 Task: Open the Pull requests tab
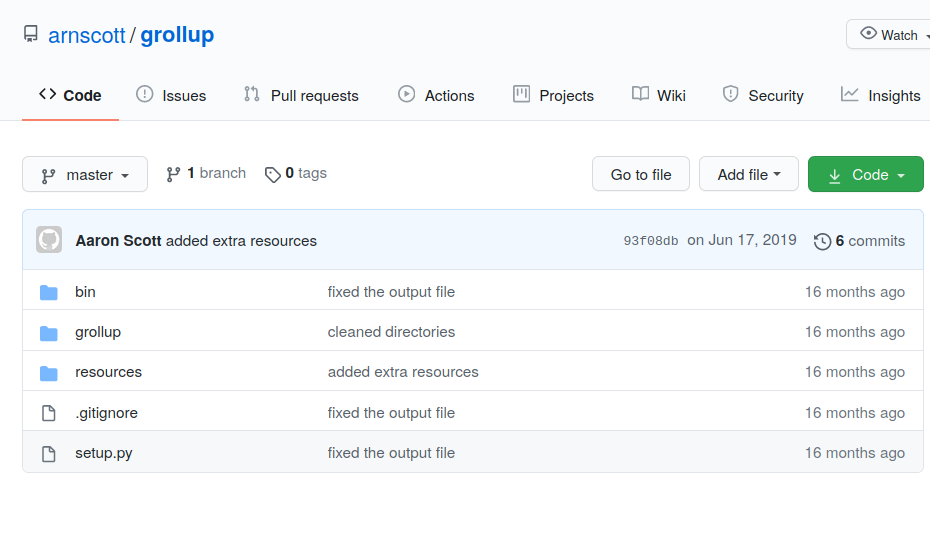(301, 96)
